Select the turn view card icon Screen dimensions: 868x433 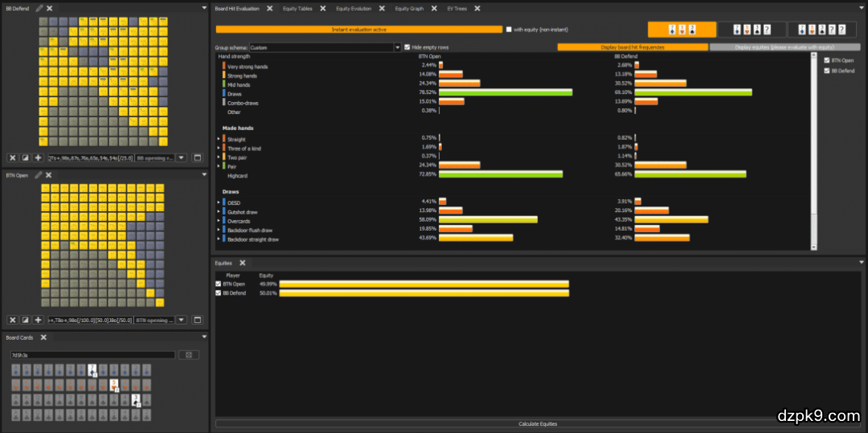tap(753, 30)
